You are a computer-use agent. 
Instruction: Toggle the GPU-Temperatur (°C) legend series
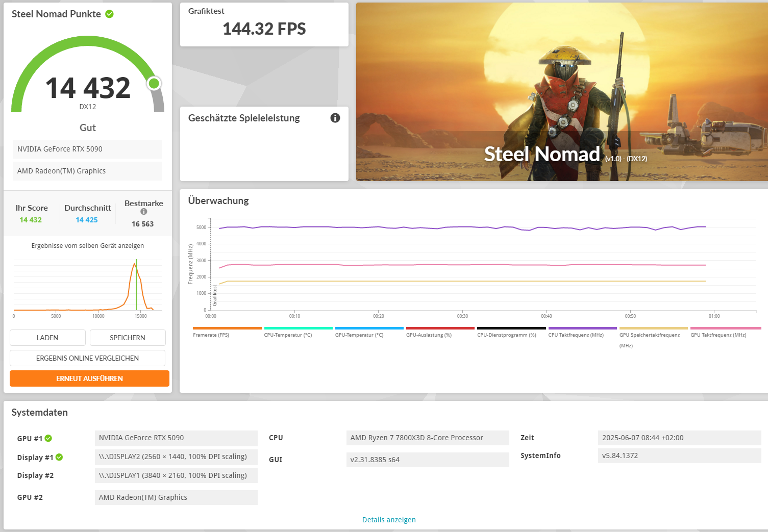point(369,332)
